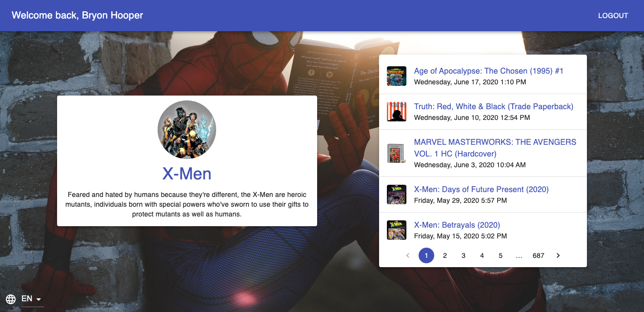Open Age of Apocalypse: The Chosen (1995) #1
The image size is (644, 312).
[x=488, y=71]
